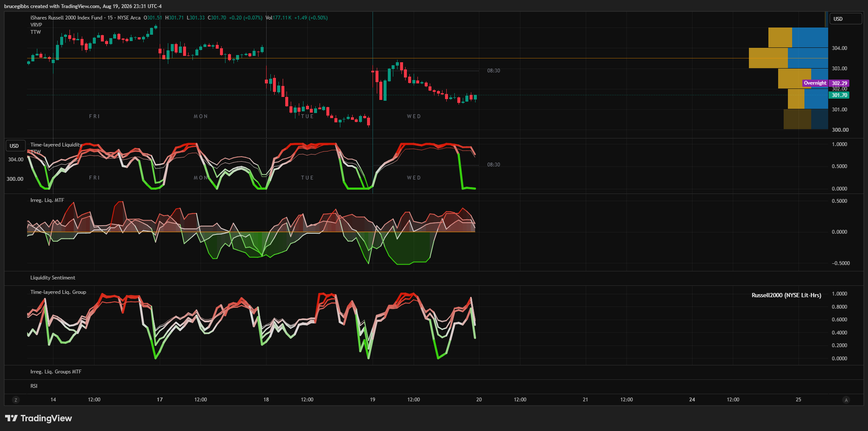Viewport: 868px width, 431px height.
Task: Click the 301.00 price scale label
Action: [839, 110]
